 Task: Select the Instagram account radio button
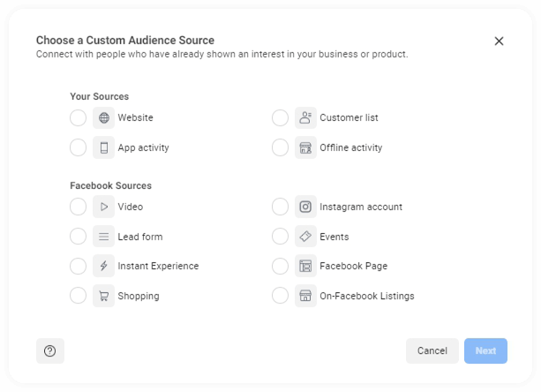point(280,207)
